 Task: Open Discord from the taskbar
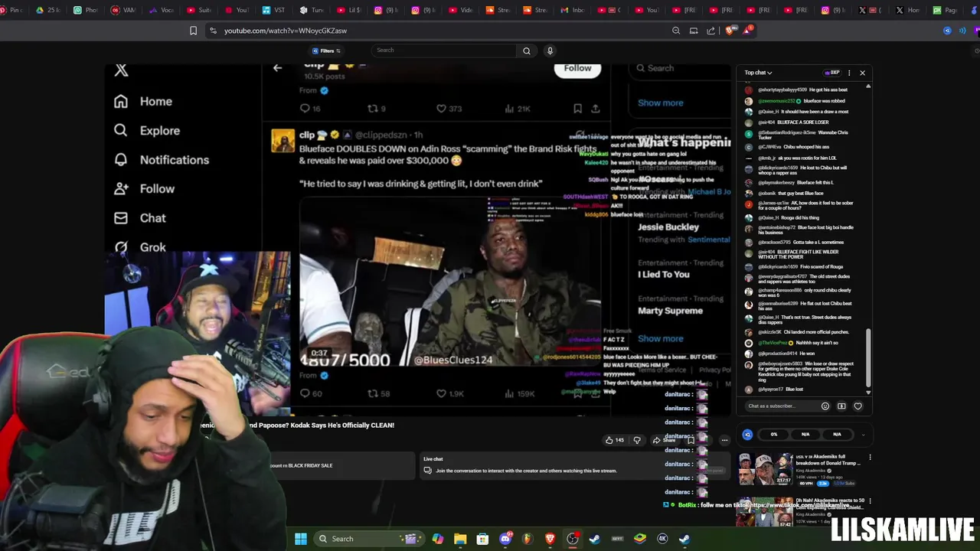(505, 539)
